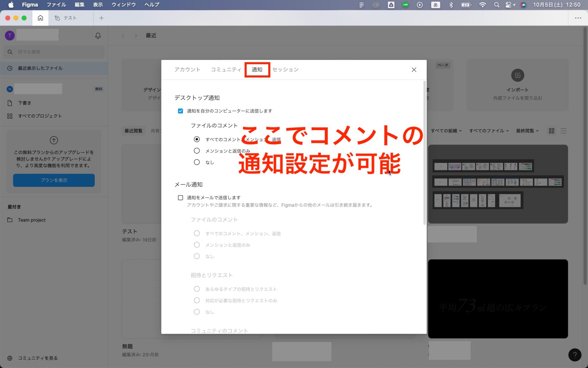Select desktop なし radio under ファイルのコメント
This screenshot has height=368, width=588.
[x=197, y=162]
